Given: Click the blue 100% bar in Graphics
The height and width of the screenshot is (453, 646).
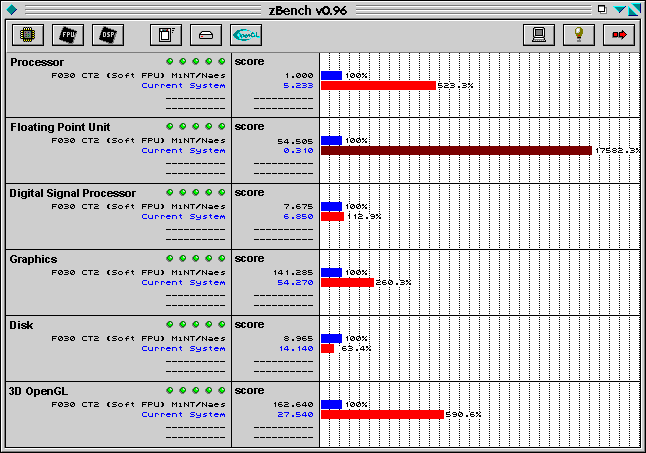Looking at the screenshot, I should pyautogui.click(x=331, y=271).
